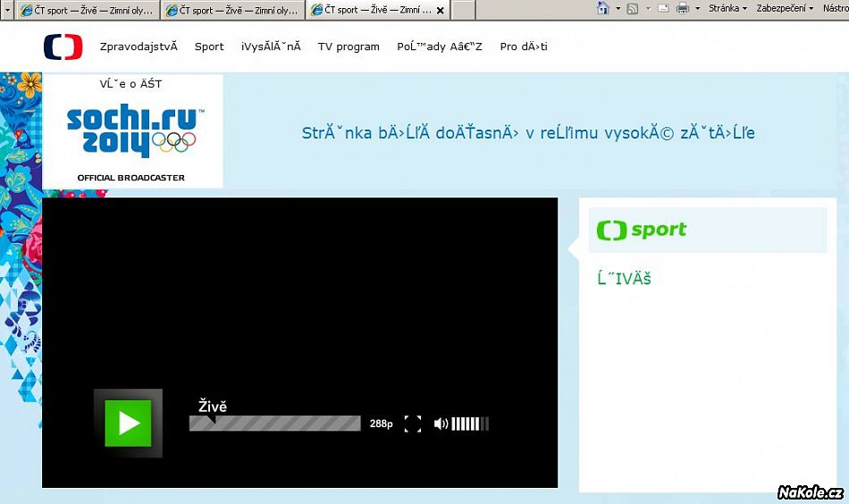Expand the Home button dropdown arrow
Viewport: 849px width, 504px height.
(618, 9)
